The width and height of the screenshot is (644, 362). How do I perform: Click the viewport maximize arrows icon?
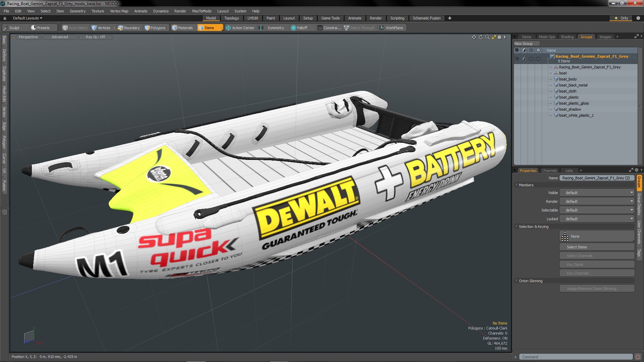pyautogui.click(x=494, y=37)
